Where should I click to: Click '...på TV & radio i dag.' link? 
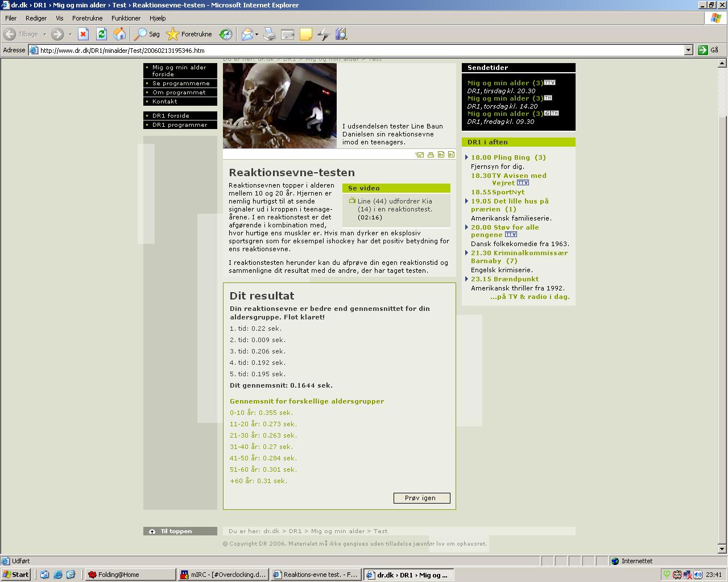(530, 297)
